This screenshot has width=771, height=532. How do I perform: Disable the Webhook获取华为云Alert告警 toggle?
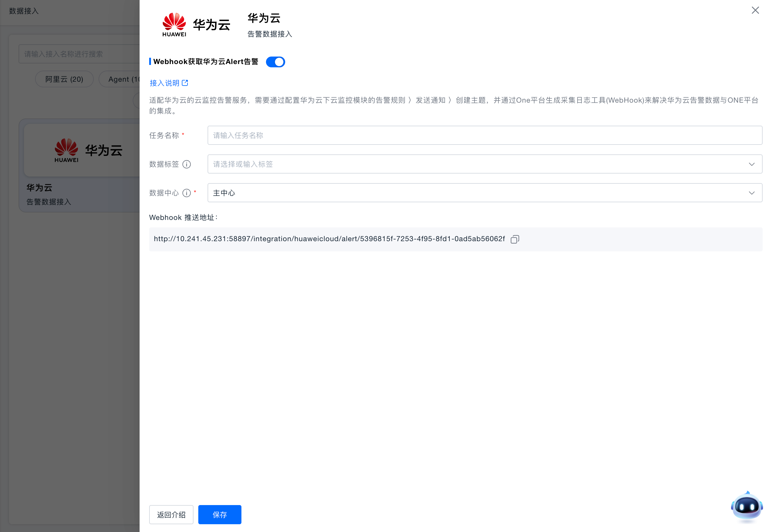[275, 62]
